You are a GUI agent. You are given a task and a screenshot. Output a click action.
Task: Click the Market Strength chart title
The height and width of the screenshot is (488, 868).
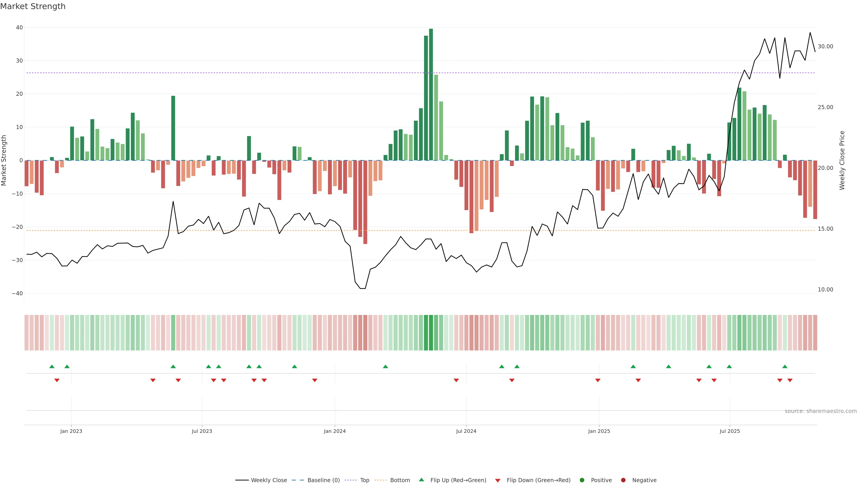(33, 6)
